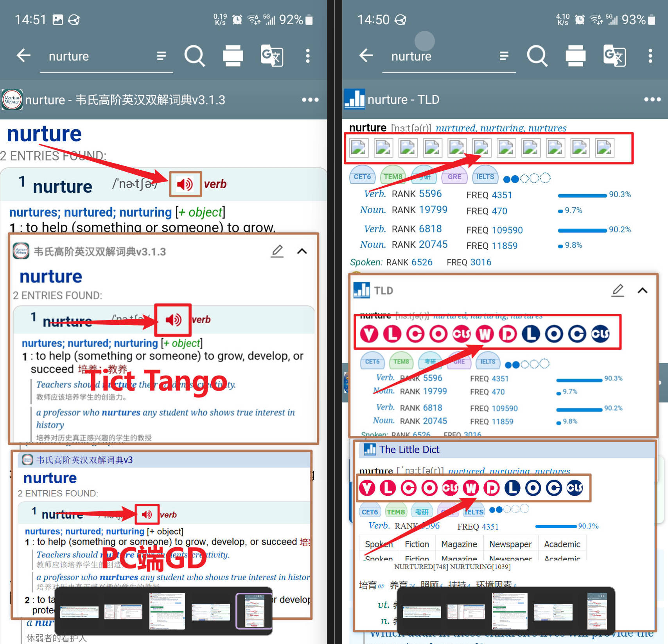Select the Fiction tab in The Little Dict
The image size is (668, 644).
coord(417,544)
